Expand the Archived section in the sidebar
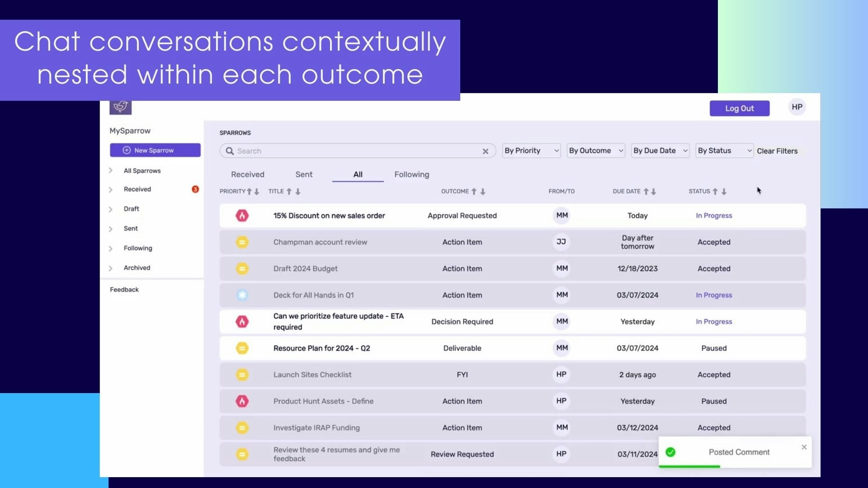The image size is (868, 488). pyautogui.click(x=111, y=268)
